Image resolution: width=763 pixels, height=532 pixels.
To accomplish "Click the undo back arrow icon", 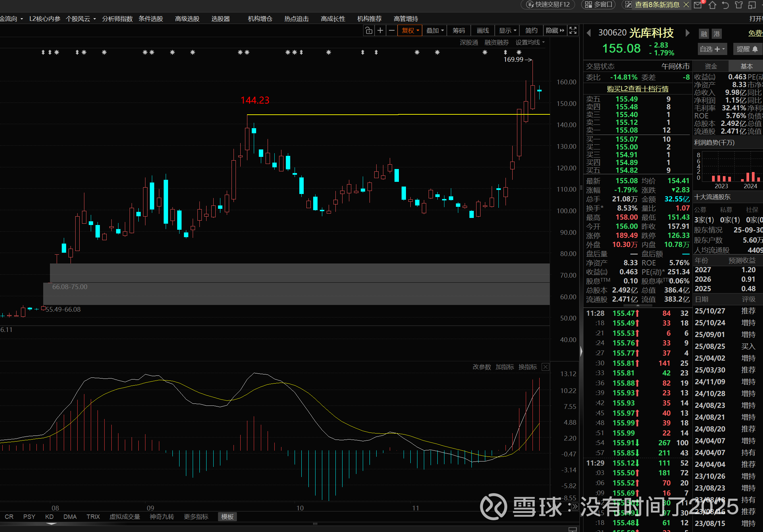I will point(725,5).
